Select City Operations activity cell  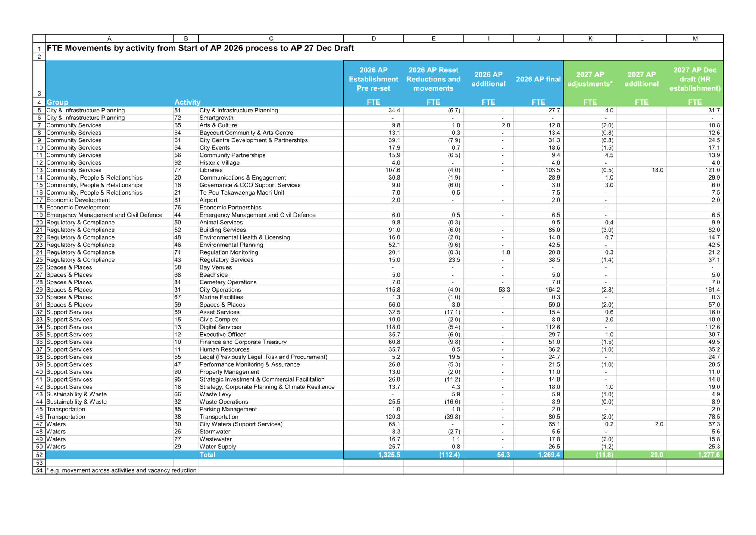(220, 290)
